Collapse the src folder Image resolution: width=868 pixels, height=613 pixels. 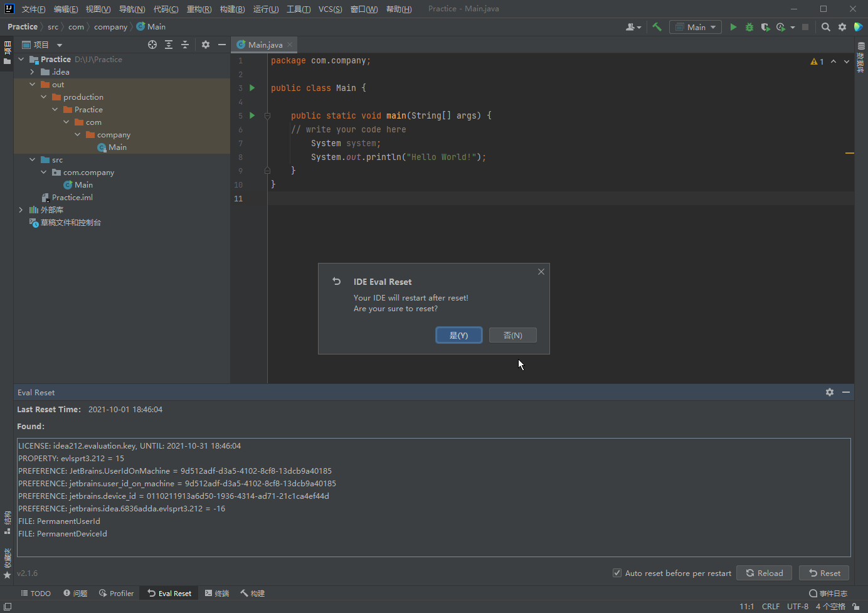[33, 159]
